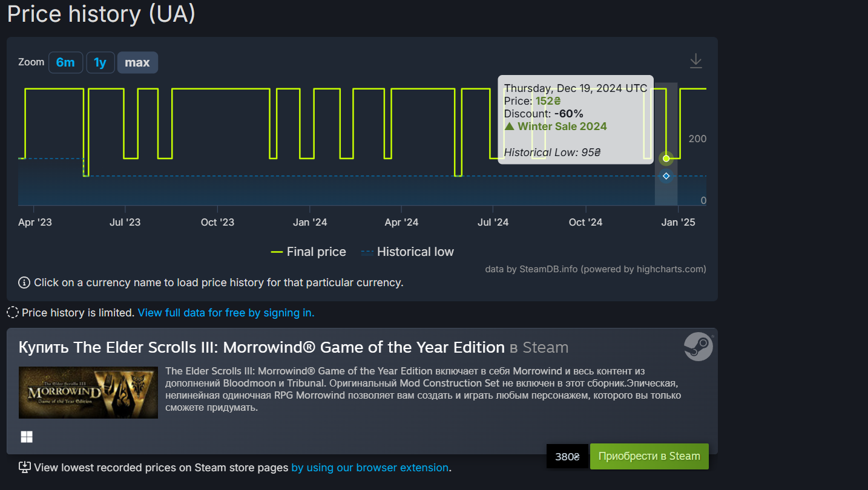
Task: Click the diamond Historical low marker on the chart
Action: (666, 176)
